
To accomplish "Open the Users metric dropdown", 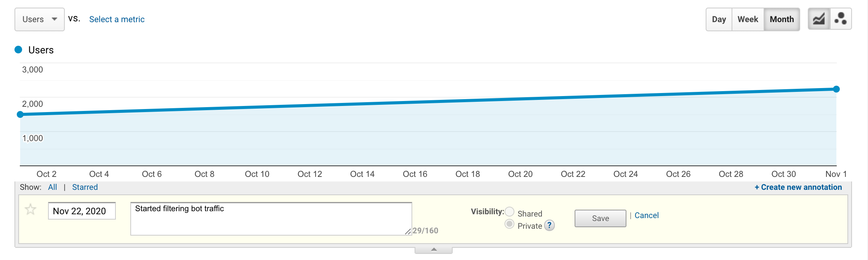I will (x=39, y=19).
